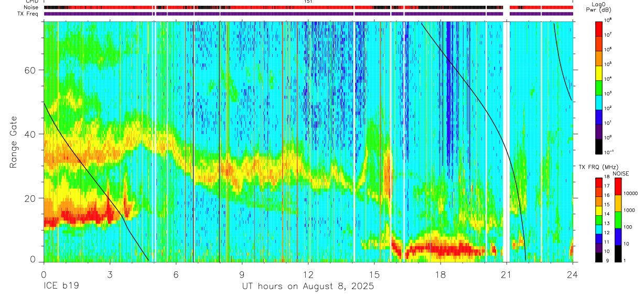This screenshot has height=297, width=644.
Task: Click the 10⁻¹ label on the Lag0 Pwr colorbar
Action: point(608,152)
